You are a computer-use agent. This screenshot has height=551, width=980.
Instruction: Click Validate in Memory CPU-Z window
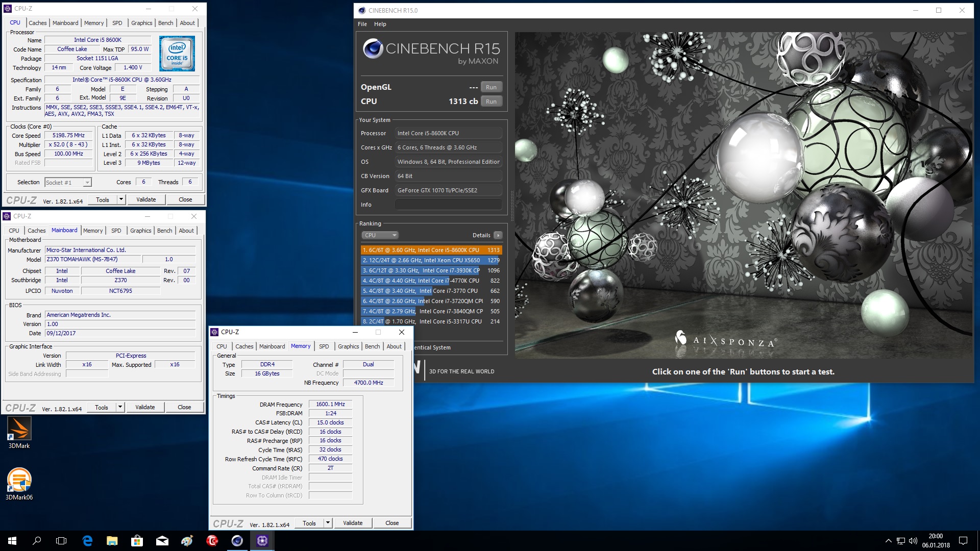point(353,523)
